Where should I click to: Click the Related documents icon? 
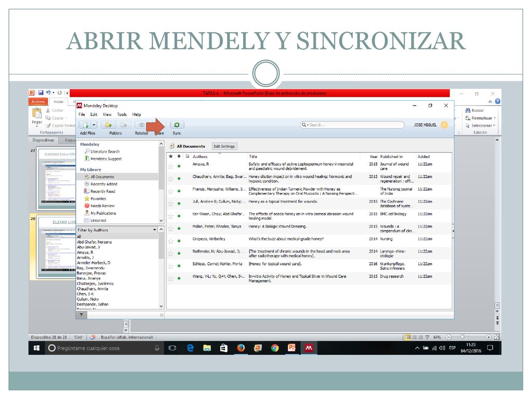[141, 125]
